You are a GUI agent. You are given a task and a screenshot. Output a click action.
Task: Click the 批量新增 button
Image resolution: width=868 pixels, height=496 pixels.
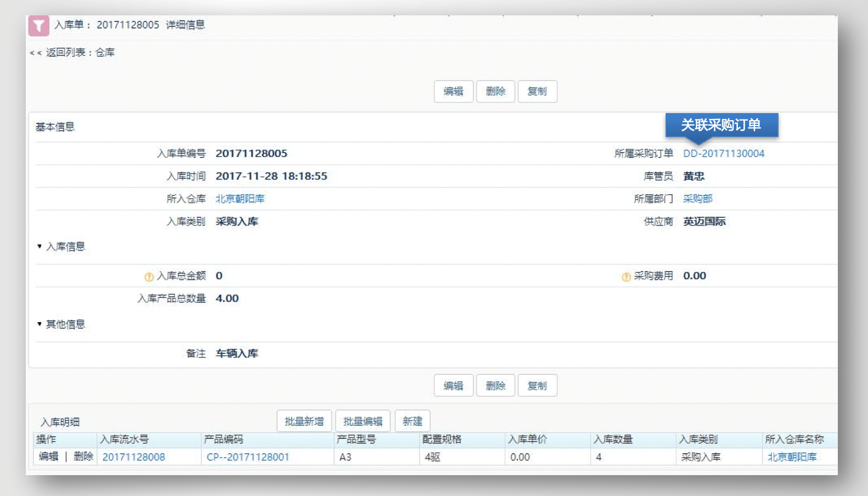tap(304, 421)
